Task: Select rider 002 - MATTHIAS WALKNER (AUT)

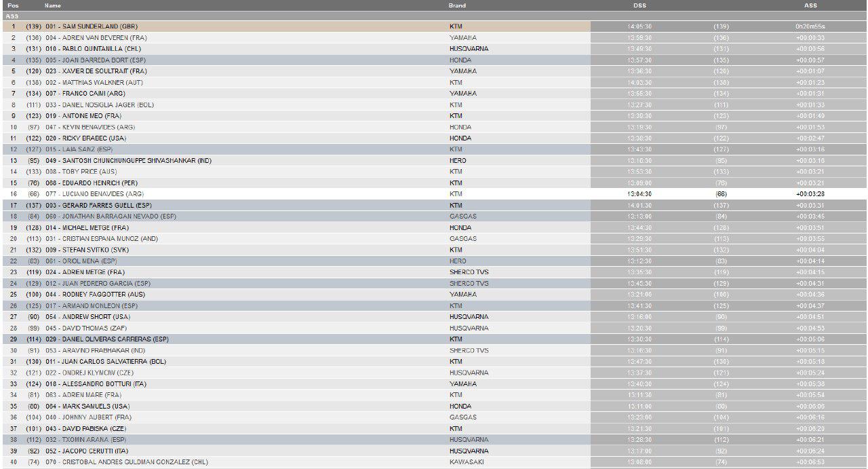Action: tap(94, 82)
